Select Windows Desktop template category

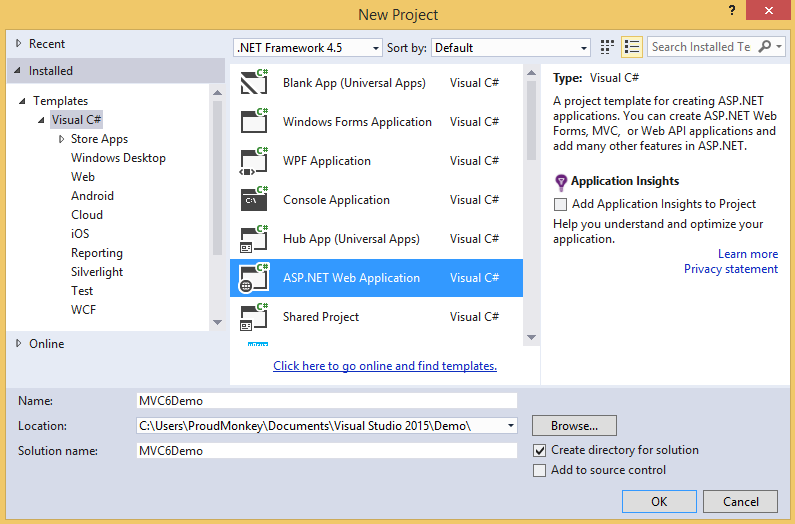(118, 158)
